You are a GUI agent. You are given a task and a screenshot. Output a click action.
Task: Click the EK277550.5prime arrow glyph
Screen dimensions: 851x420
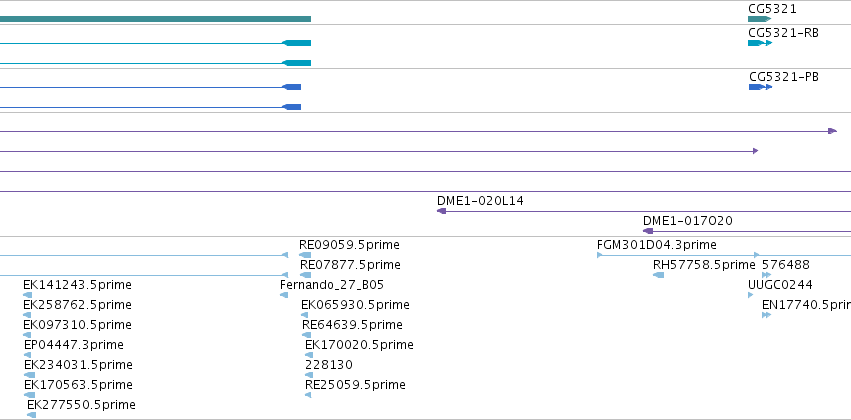[31, 415]
